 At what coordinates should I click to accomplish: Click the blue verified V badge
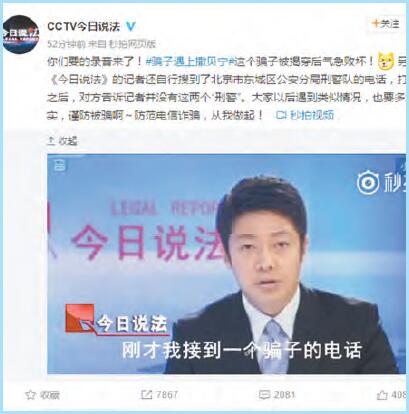pyautogui.click(x=131, y=27)
